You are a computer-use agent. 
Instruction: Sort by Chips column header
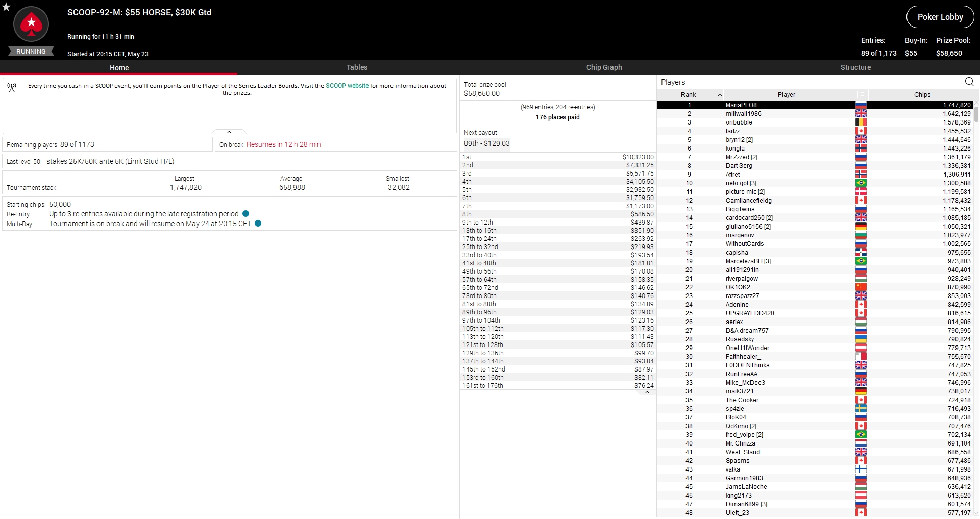point(922,95)
